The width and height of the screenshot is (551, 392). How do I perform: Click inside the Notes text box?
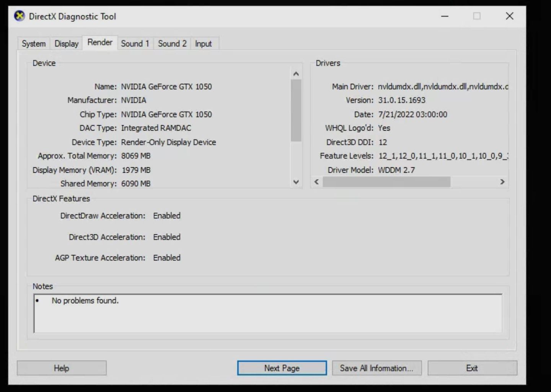[268, 314]
